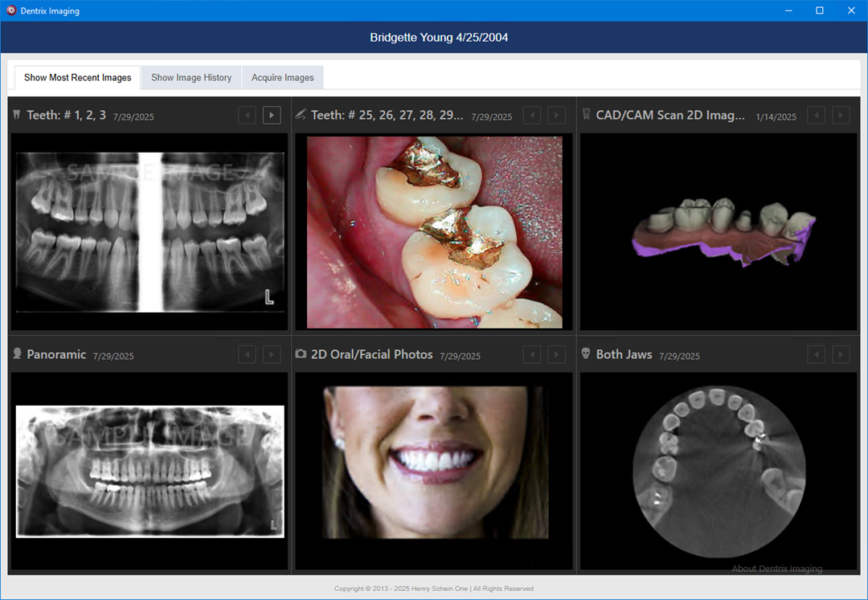This screenshot has width=868, height=600.
Task: Click the Both Jaws panel title
Action: pyautogui.click(x=624, y=354)
